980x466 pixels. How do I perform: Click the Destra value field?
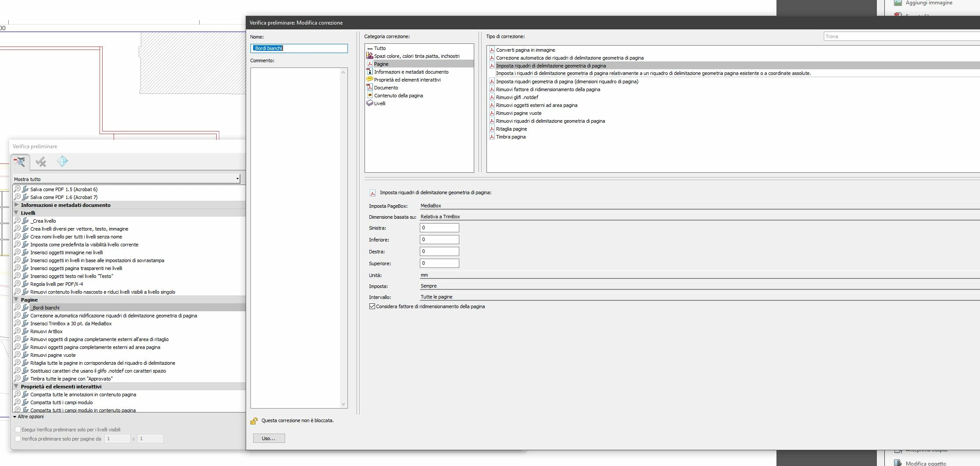pyautogui.click(x=439, y=251)
